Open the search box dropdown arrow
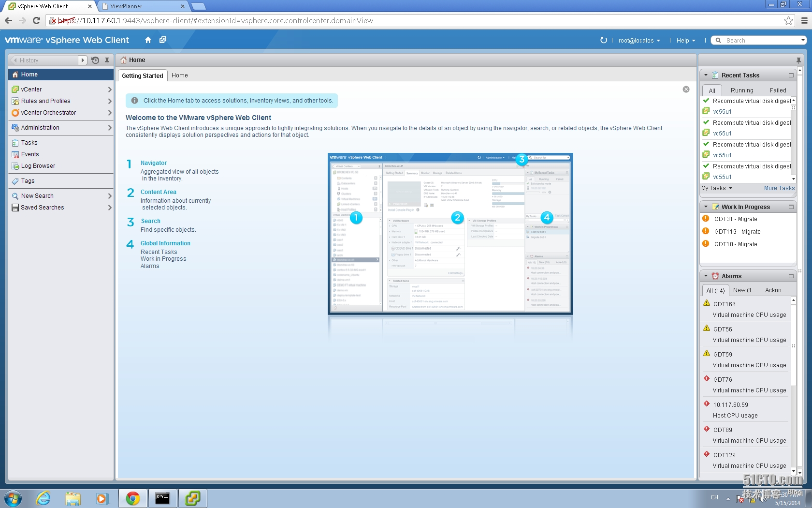812x508 pixels. point(803,40)
